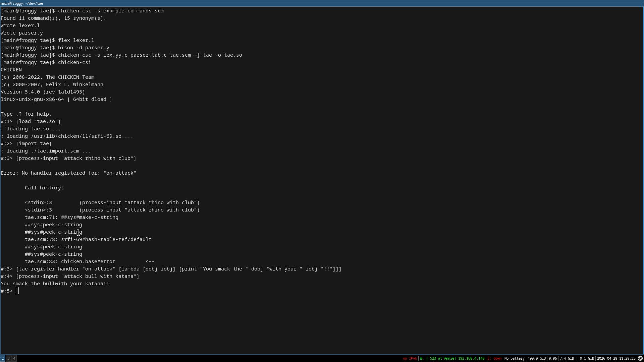The height and width of the screenshot is (362, 644).
Task: Click the 'flex lexer.l' command line
Action: pos(76,40)
